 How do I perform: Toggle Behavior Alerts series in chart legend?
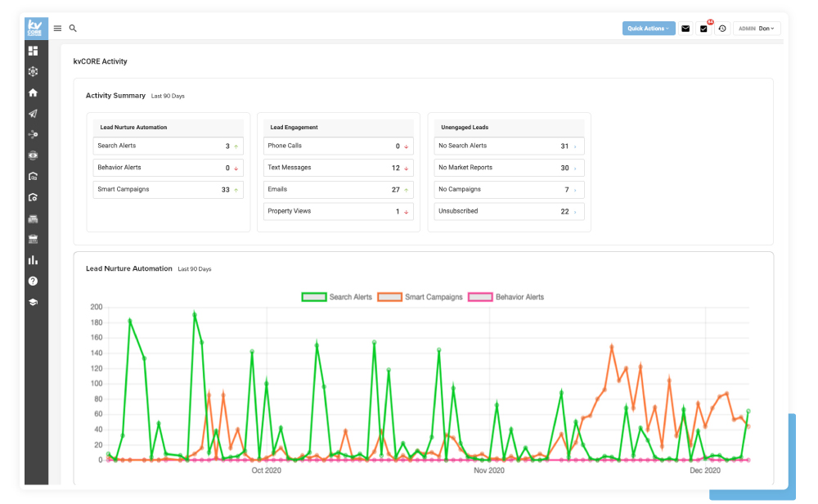click(506, 297)
